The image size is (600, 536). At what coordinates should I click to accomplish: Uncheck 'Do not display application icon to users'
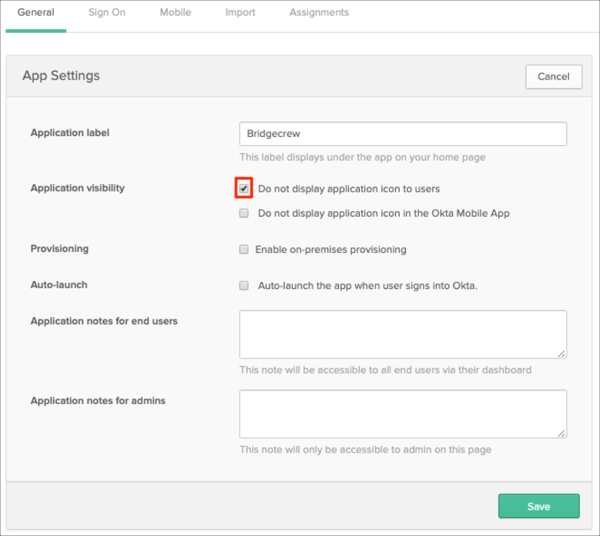pos(244,188)
